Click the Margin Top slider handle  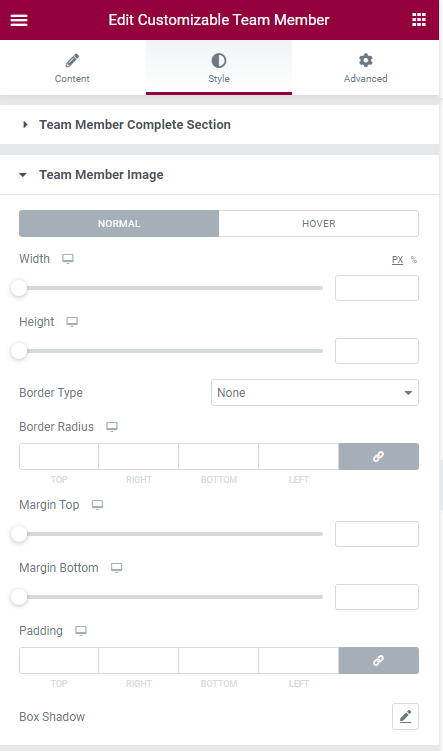tap(19, 534)
